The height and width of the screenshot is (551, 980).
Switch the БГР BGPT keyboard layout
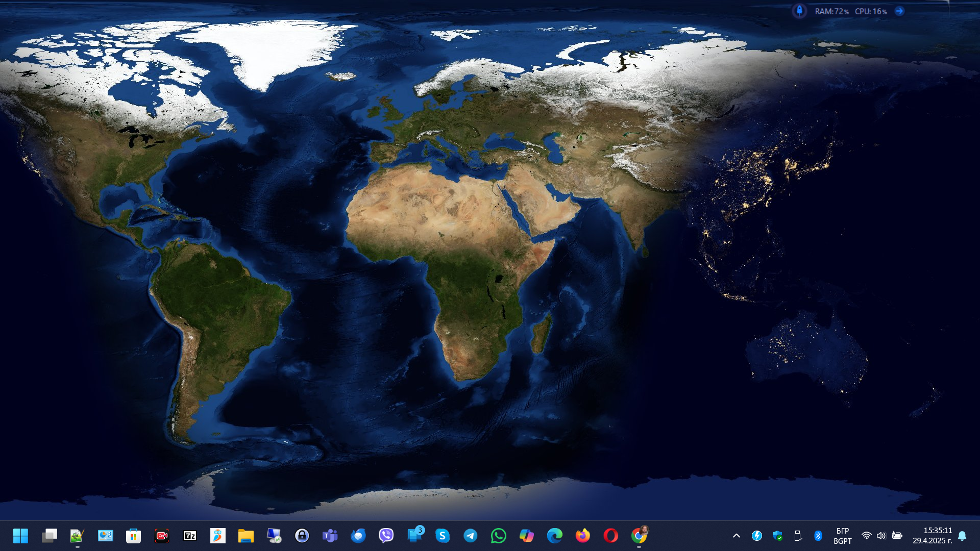click(843, 536)
